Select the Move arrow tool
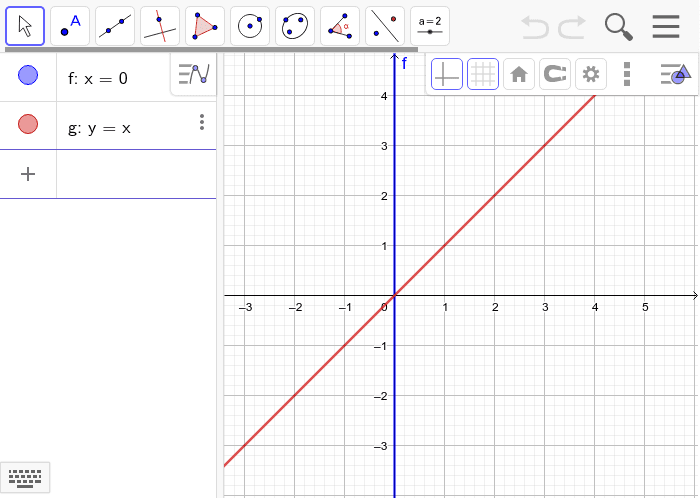The width and height of the screenshot is (700, 500). pyautogui.click(x=25, y=26)
